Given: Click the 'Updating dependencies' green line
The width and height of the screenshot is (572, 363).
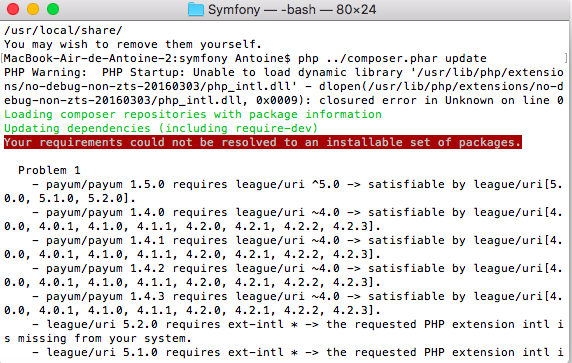Looking at the screenshot, I should click(161, 128).
